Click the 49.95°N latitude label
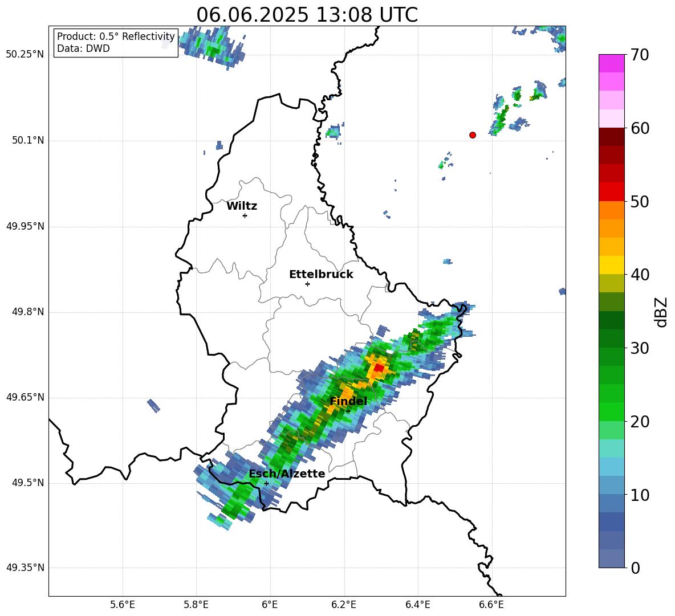The height and width of the screenshot is (616, 675). click(x=25, y=226)
